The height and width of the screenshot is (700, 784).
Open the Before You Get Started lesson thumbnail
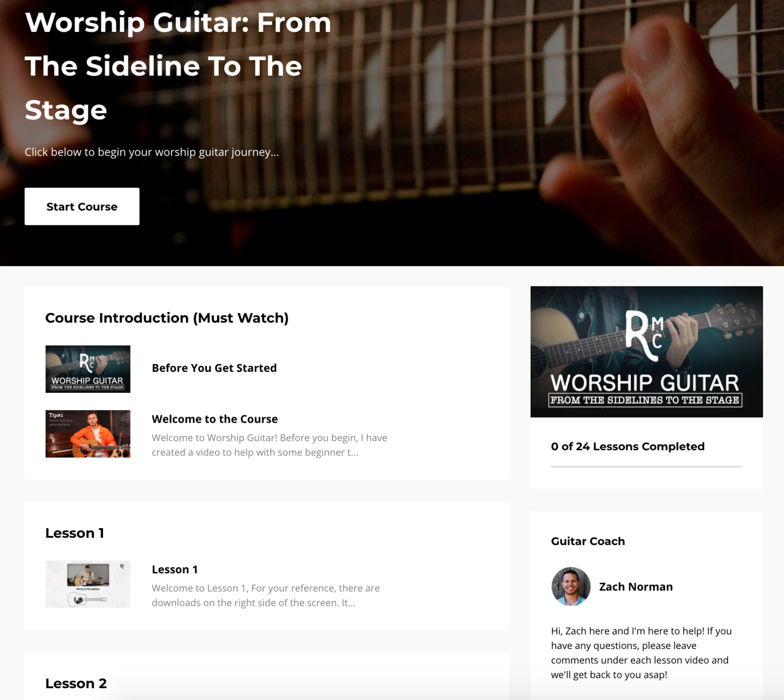pos(88,369)
